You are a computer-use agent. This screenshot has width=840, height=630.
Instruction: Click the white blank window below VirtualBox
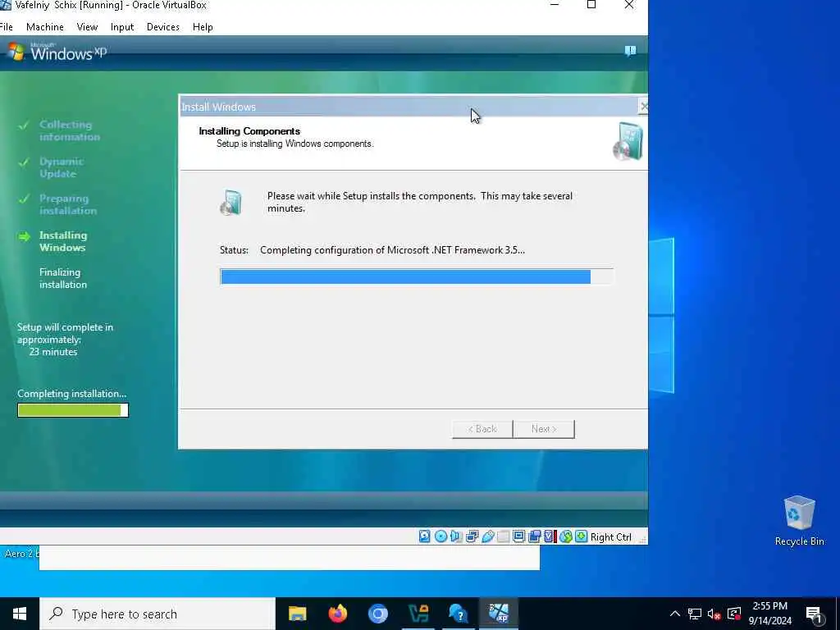[x=290, y=558]
